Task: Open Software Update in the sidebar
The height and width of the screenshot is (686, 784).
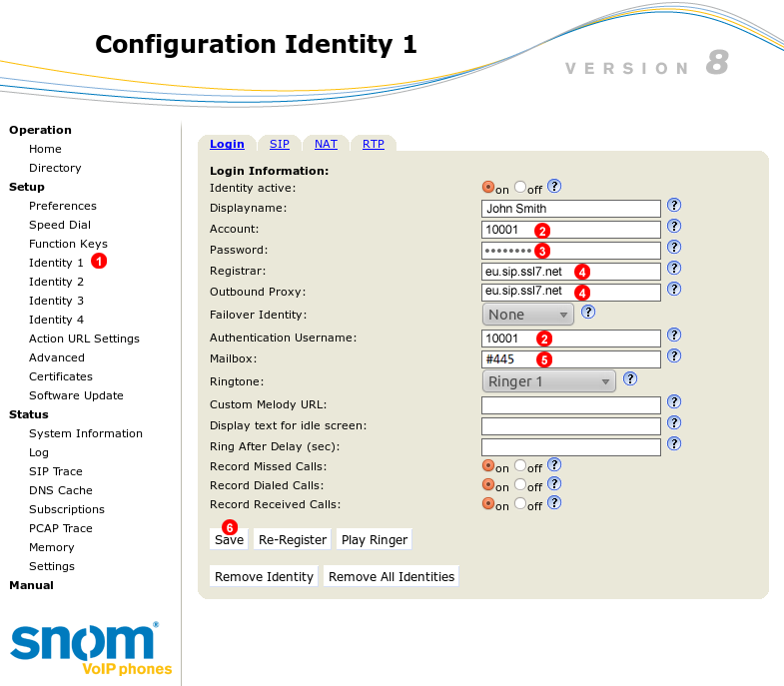Action: click(x=76, y=395)
